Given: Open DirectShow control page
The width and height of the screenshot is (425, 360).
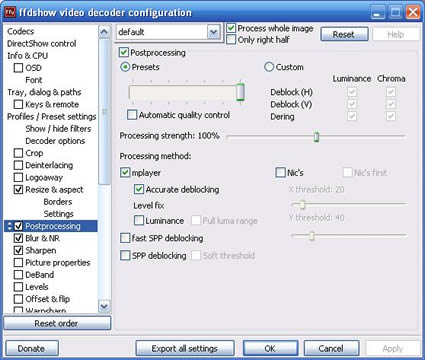Looking at the screenshot, I should [x=42, y=44].
